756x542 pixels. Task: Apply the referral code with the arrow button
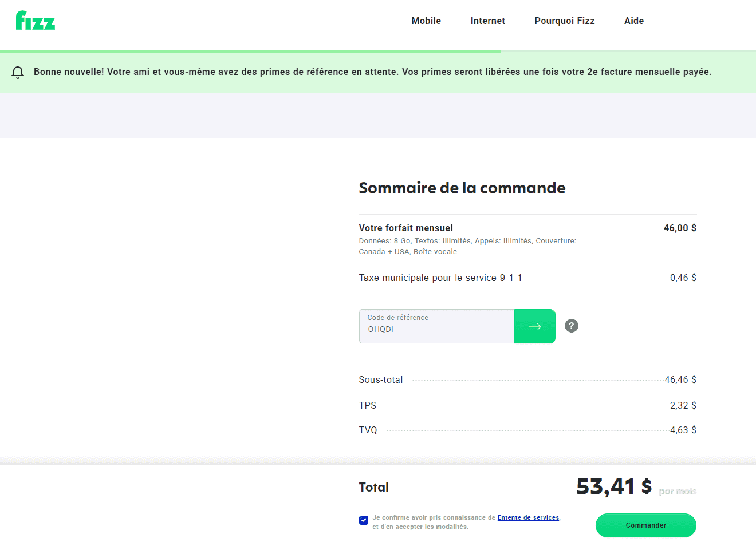pos(534,326)
